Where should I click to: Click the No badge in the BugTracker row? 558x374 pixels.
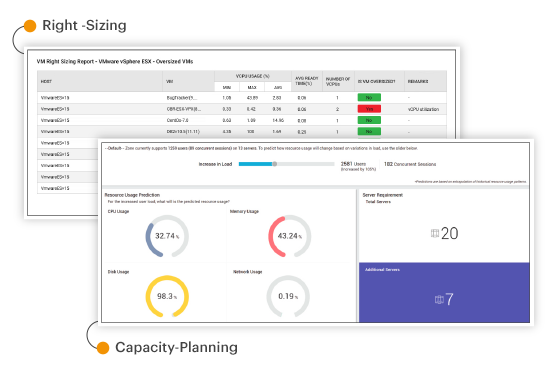click(369, 98)
